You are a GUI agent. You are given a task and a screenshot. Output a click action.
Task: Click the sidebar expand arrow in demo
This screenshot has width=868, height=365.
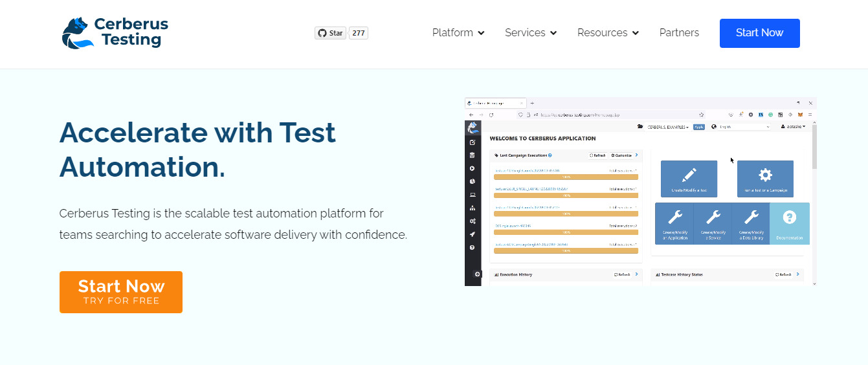point(478,274)
